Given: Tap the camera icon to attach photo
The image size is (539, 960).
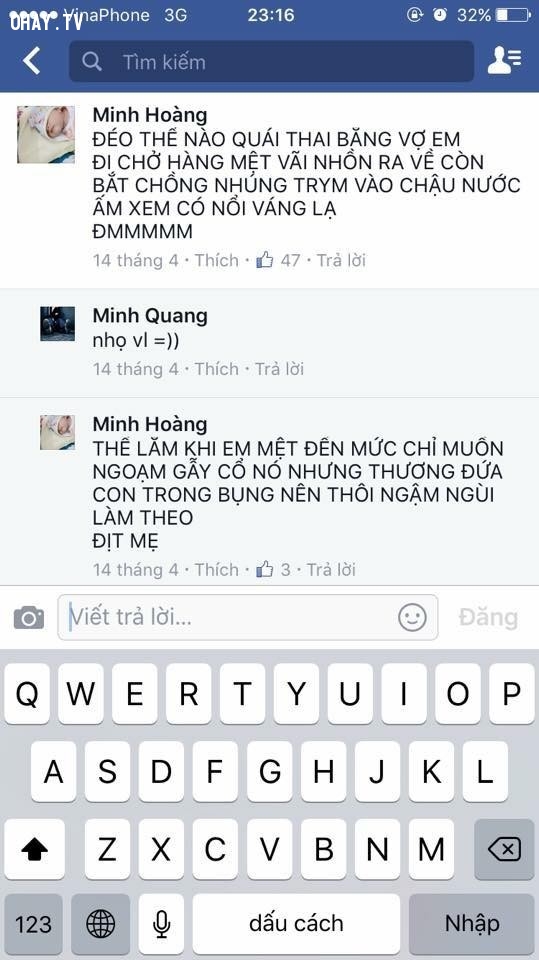Looking at the screenshot, I should pos(29,617).
